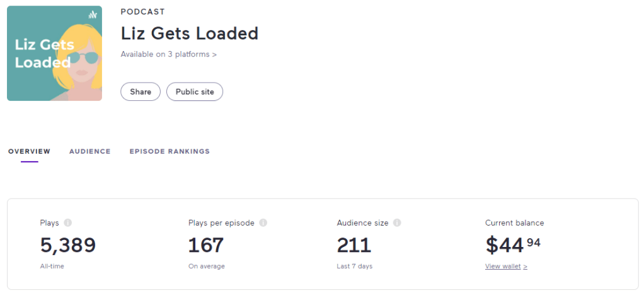The width and height of the screenshot is (644, 298).
Task: Click the Audience size info icon
Action: [398, 223]
